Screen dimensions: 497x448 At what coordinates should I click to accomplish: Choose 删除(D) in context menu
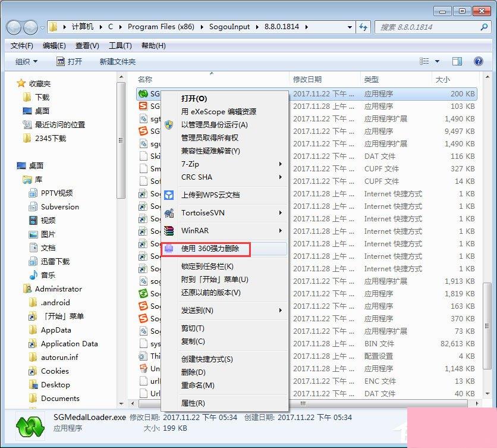click(x=193, y=372)
